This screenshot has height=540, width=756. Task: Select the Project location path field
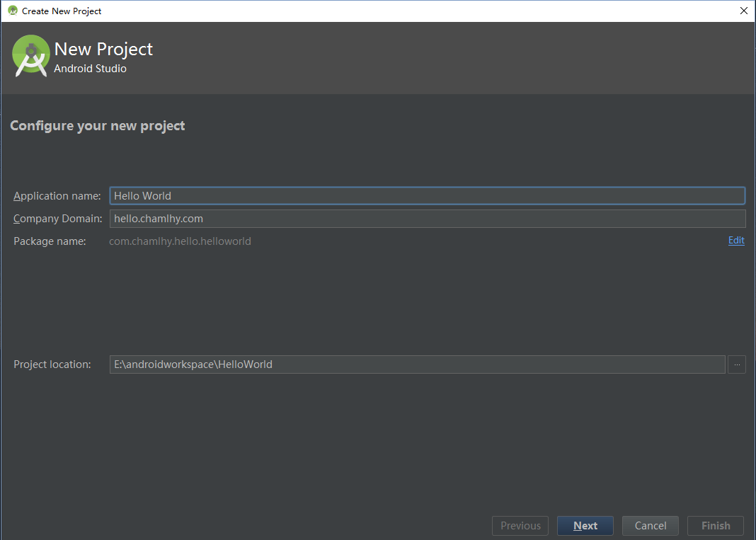417,364
